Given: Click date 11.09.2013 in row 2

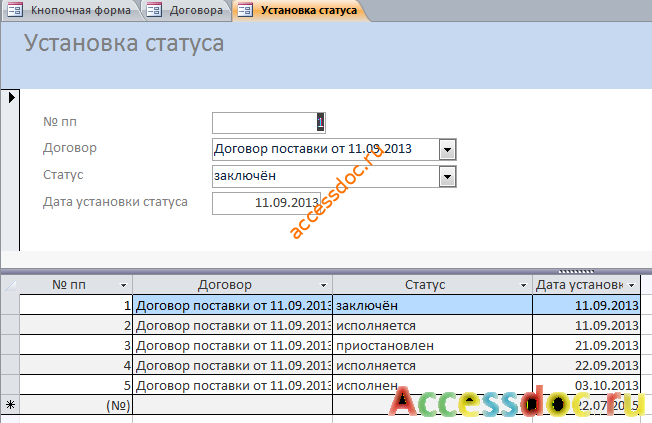Looking at the screenshot, I should 586,325.
